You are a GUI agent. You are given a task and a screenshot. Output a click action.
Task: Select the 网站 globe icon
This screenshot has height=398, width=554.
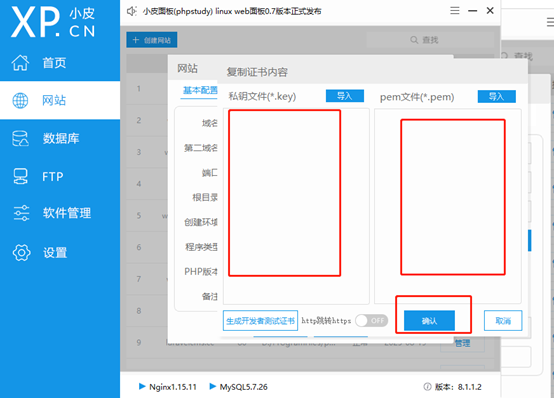point(20,100)
